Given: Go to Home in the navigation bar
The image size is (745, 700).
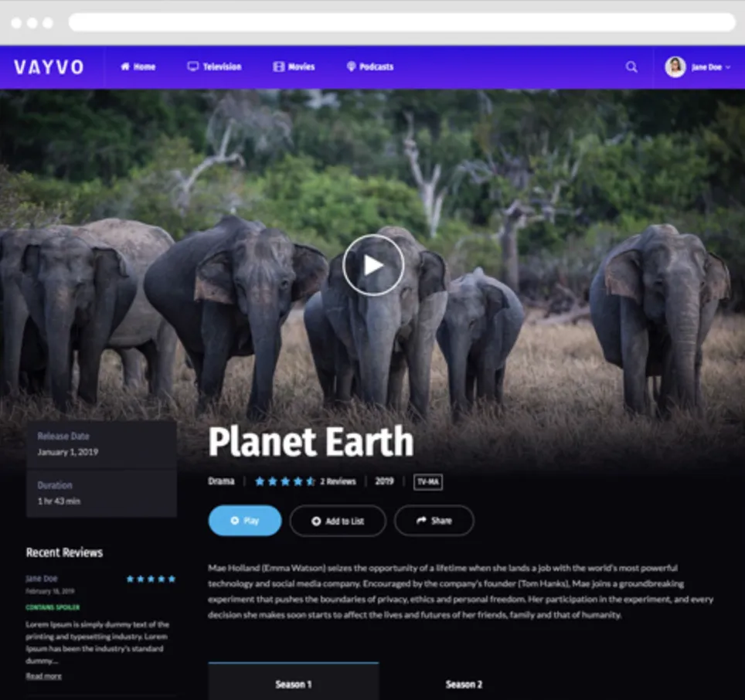Looking at the screenshot, I should click(138, 67).
